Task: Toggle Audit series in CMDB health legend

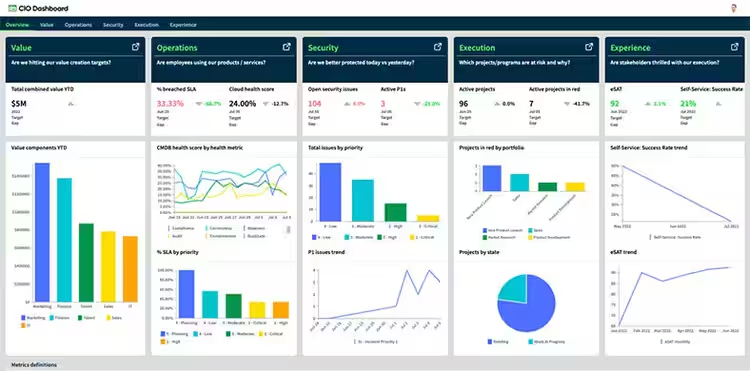Action: [x=174, y=236]
